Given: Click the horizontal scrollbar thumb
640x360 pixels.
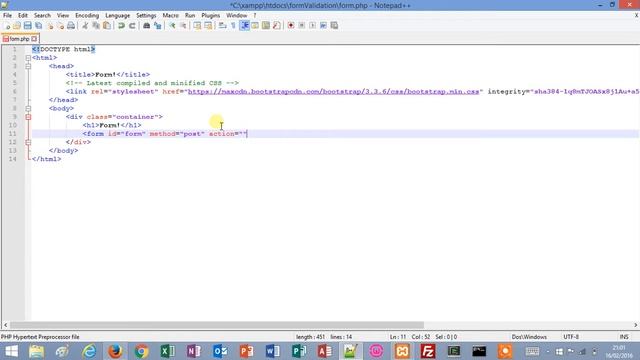Looking at the screenshot, I should click(217, 325).
